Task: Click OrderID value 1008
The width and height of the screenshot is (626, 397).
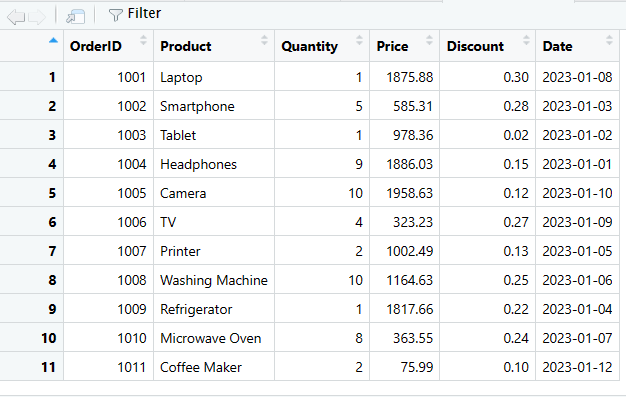Action: 132,280
